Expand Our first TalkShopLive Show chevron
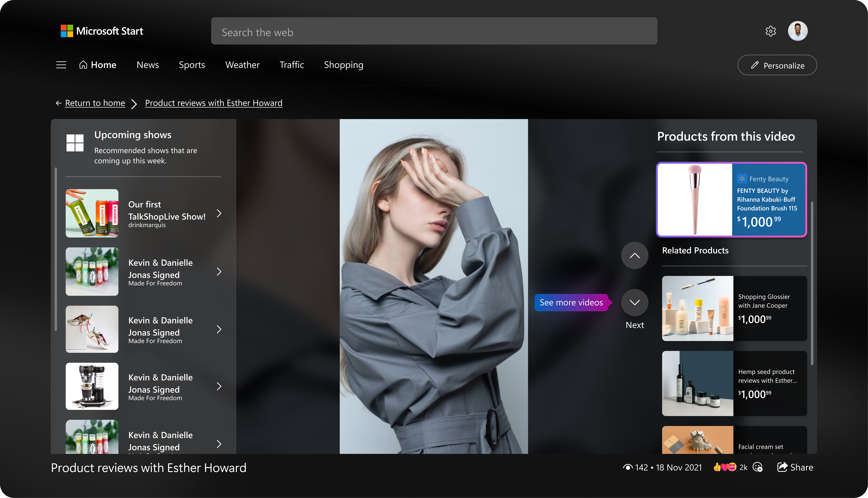 pos(219,213)
